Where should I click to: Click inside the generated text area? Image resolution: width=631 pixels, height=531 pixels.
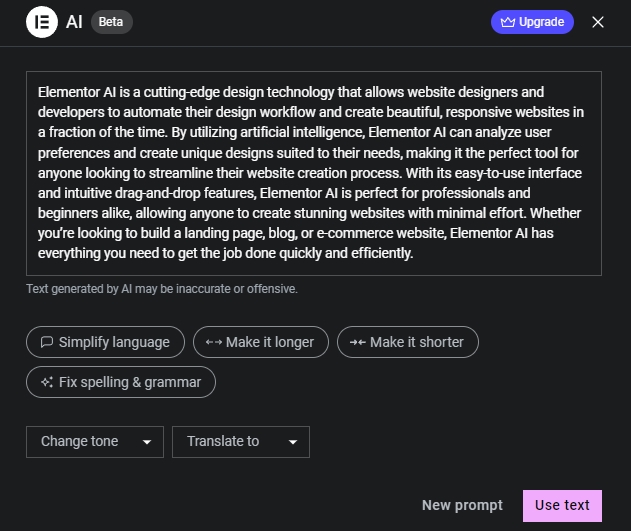pos(313,173)
